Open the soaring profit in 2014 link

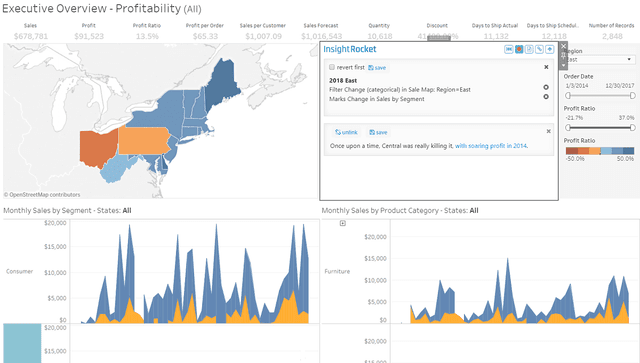[491, 146]
